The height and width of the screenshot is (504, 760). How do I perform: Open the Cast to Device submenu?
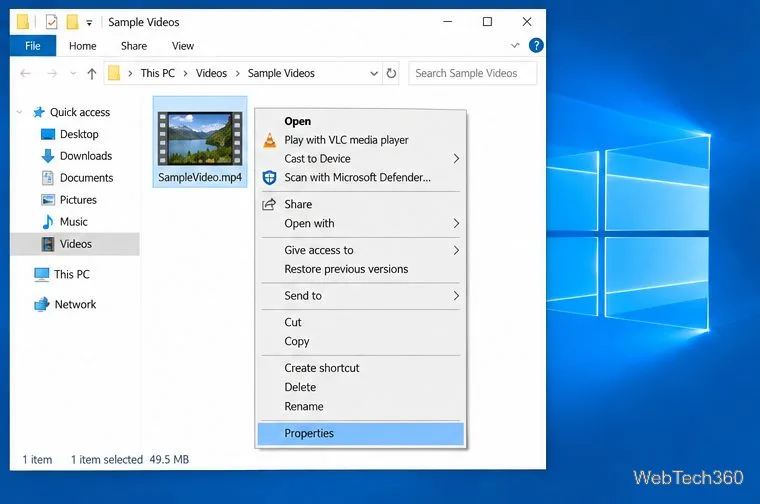pos(361,158)
